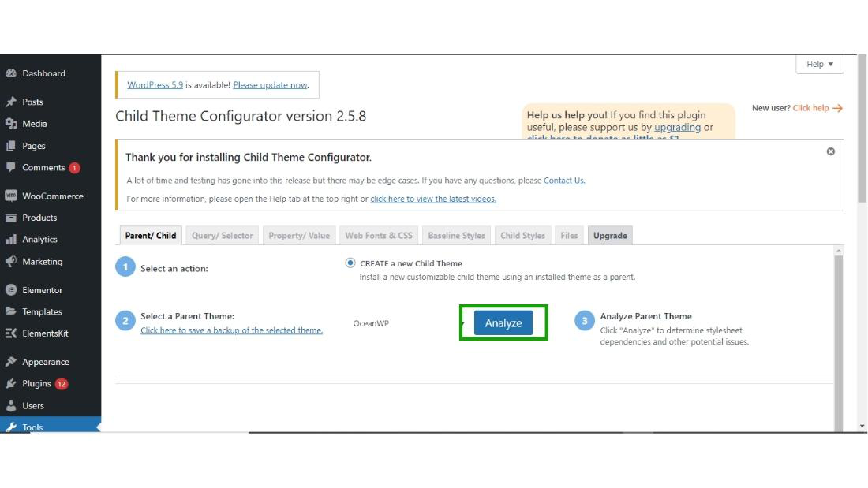Click the scroll down arrow at page bottom
The image size is (868, 488).
pyautogui.click(x=862, y=427)
